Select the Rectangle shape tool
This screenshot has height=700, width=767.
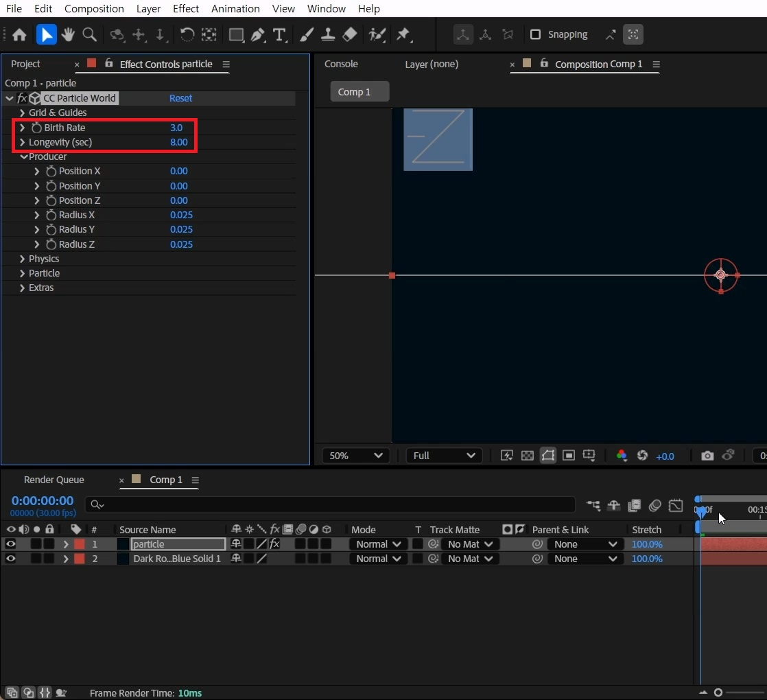[x=236, y=35]
